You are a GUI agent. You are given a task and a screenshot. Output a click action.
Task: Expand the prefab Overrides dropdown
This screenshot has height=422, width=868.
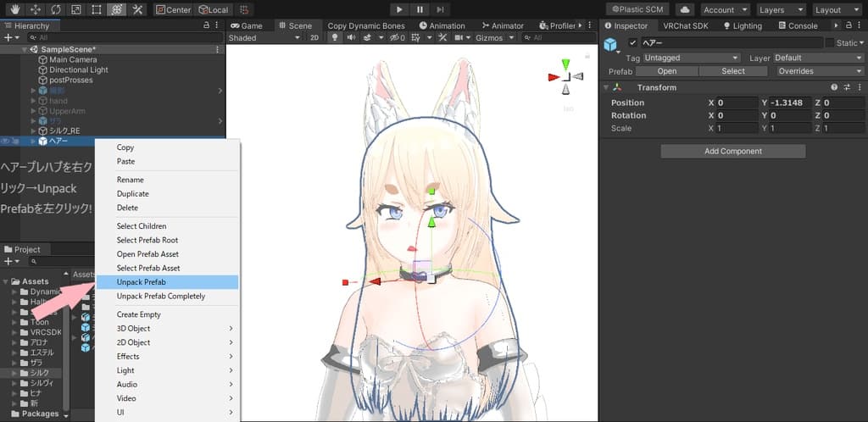tap(820, 71)
